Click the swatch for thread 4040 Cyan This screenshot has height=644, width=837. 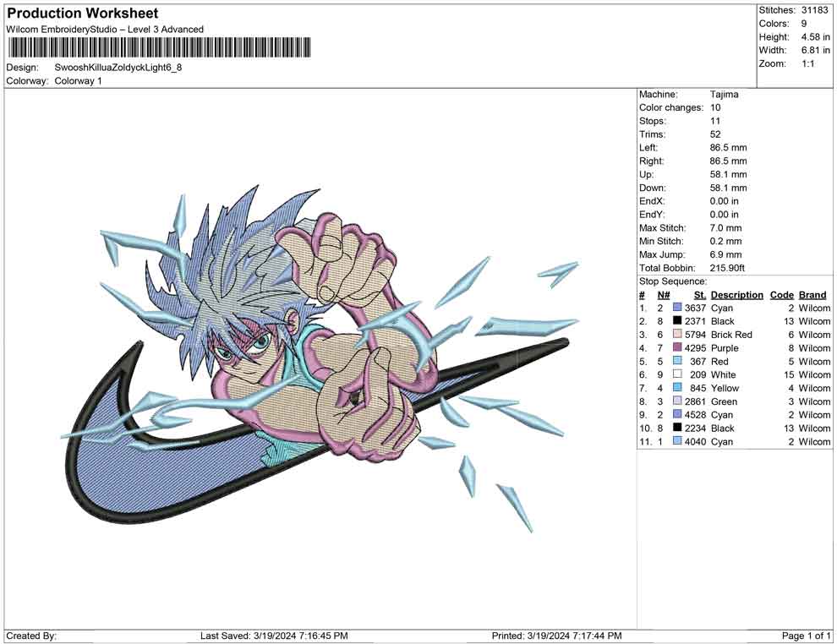pos(677,441)
